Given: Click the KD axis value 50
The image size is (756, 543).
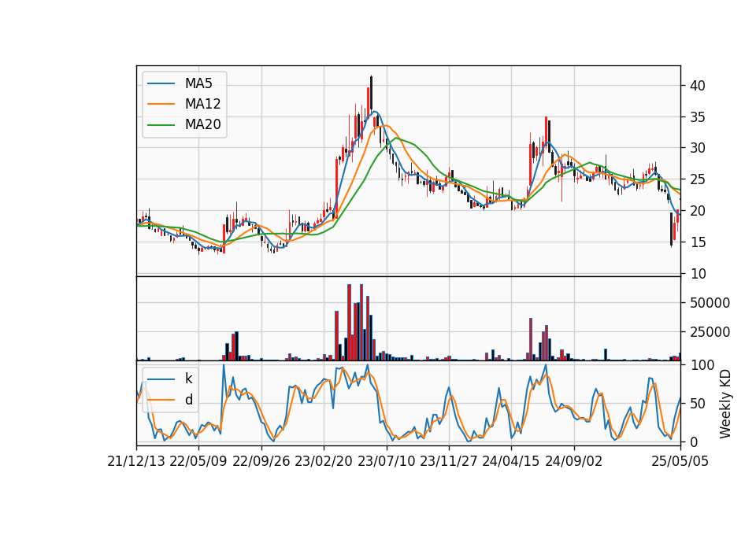Looking at the screenshot, I should [x=698, y=404].
